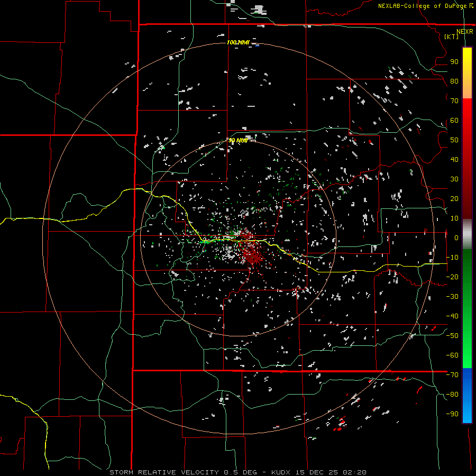Click the 50 NMI range ring label
Screen dimensions: 476x476
click(238, 140)
